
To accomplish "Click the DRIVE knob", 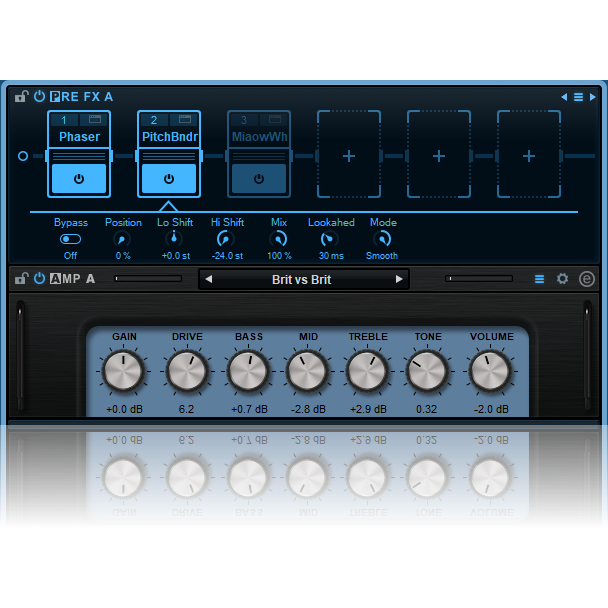I will point(187,371).
